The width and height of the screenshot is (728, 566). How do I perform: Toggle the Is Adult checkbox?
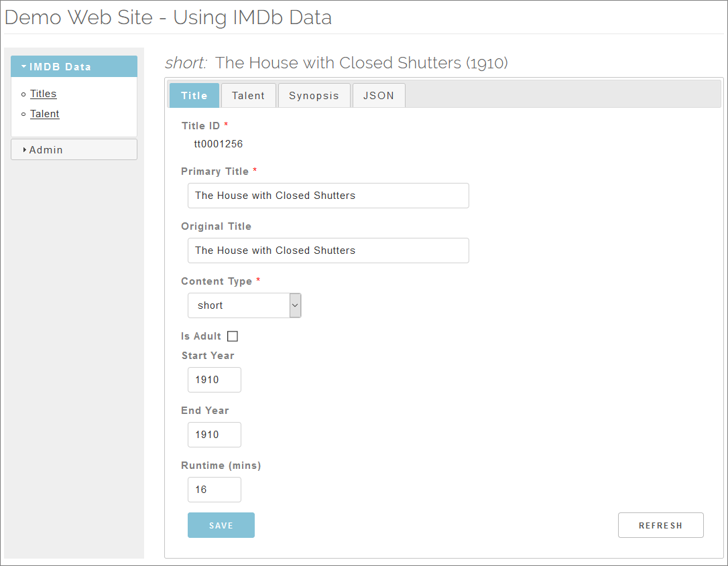click(x=233, y=336)
